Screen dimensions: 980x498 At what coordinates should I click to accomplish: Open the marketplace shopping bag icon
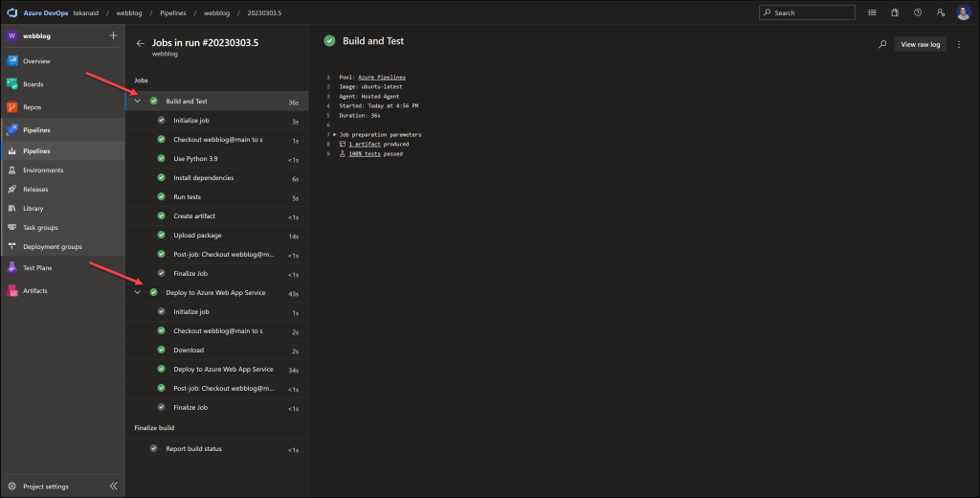click(x=895, y=12)
